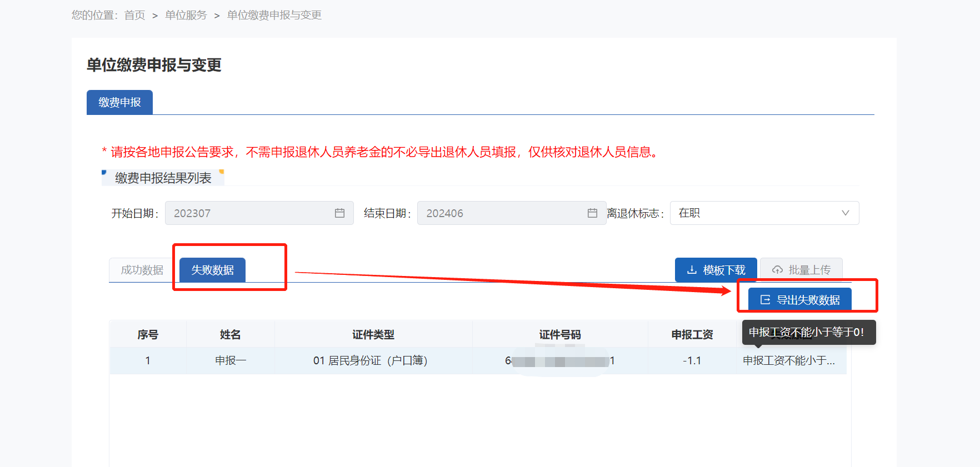Click the blurred ID number cell
Viewport: 980px width, 467px height.
pyautogui.click(x=560, y=361)
